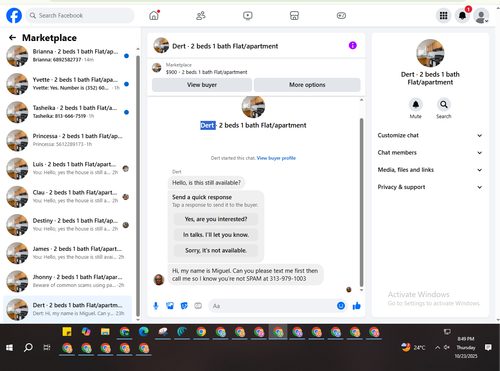Open Task View on the taskbar
This screenshot has width=500, height=371.
point(47,348)
